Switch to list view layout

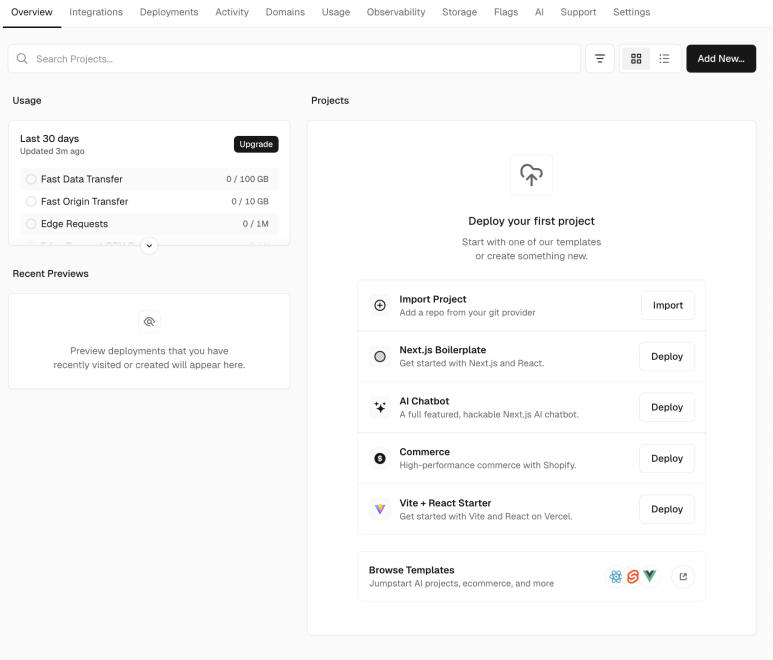point(664,59)
